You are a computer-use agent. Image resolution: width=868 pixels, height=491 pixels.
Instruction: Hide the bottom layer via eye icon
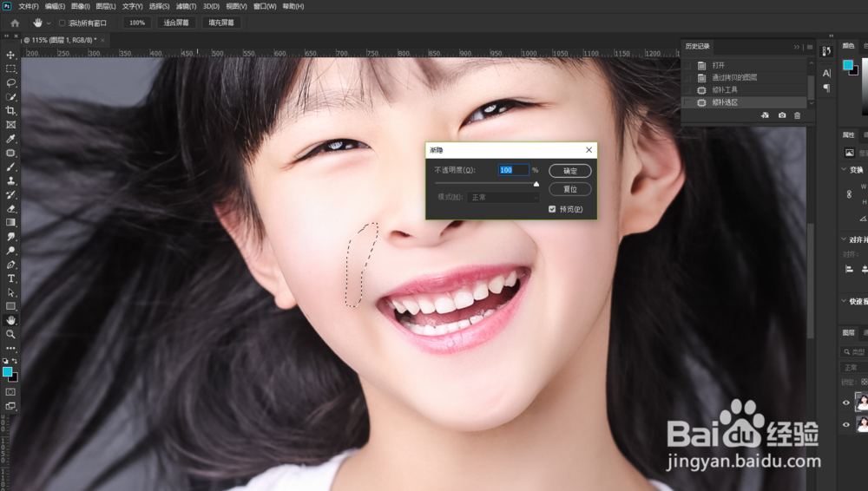[x=845, y=424]
